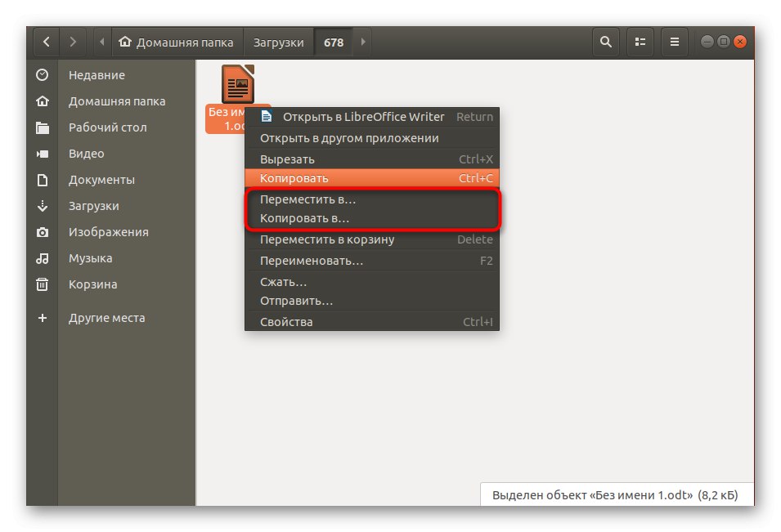Click the Video camera icon in sidebar
The height and width of the screenshot is (532, 781).
[x=43, y=154]
